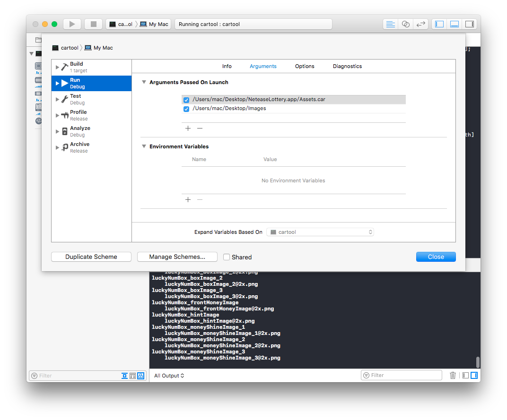Show the Standard editor
Screen dimensions: 507x420
click(390, 24)
